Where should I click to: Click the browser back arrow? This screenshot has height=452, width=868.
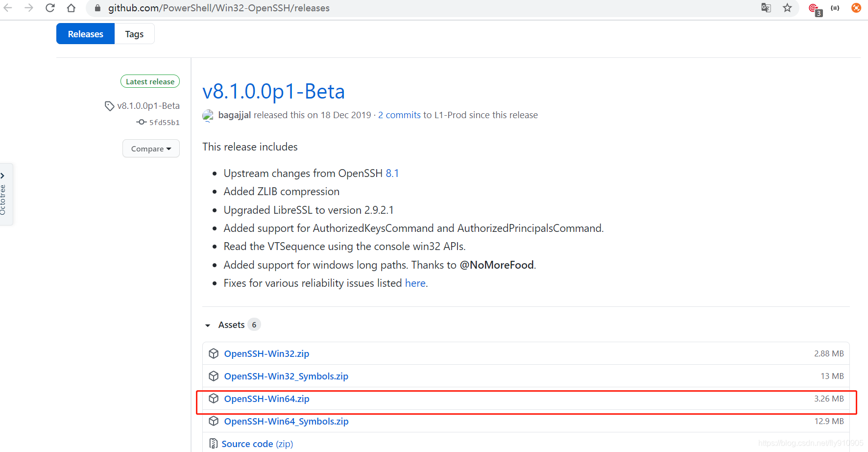click(8, 8)
